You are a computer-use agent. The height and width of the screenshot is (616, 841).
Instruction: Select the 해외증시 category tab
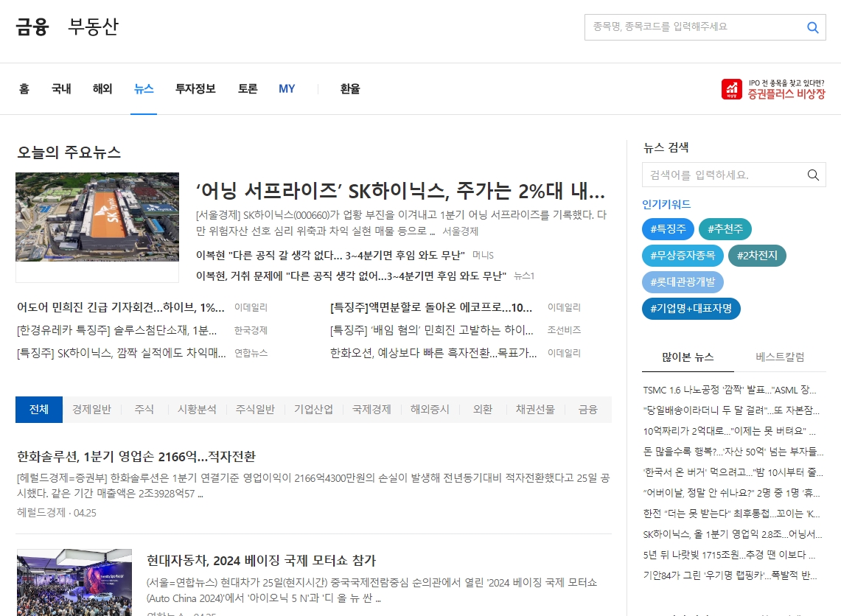coord(430,410)
